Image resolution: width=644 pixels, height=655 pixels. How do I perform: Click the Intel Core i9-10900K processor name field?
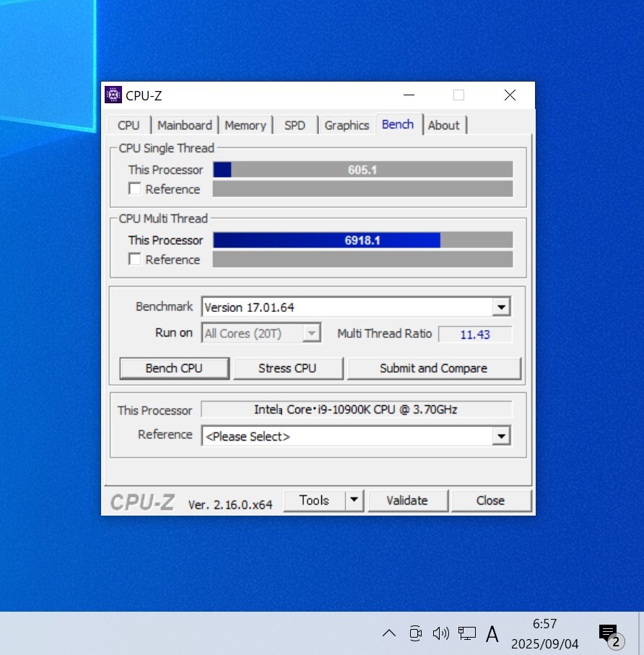coord(356,409)
